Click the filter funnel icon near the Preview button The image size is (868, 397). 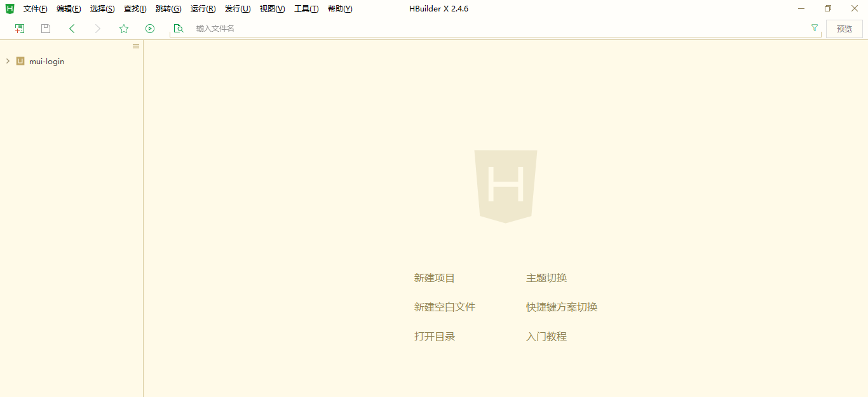(x=814, y=28)
